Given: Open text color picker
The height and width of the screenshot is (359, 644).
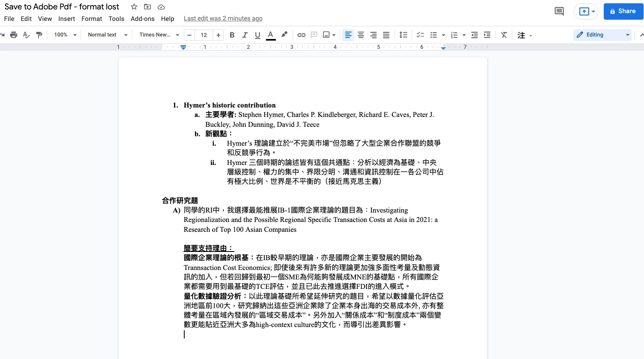Looking at the screenshot, I should [271, 35].
